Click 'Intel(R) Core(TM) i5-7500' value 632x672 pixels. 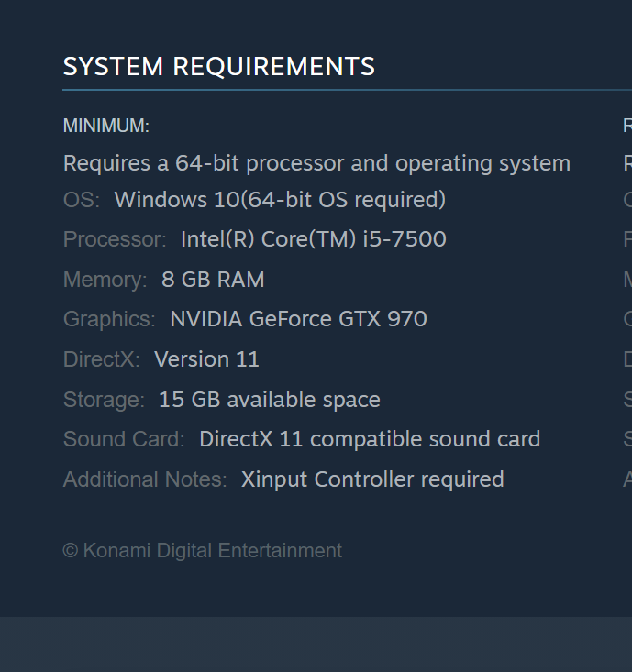pos(314,239)
